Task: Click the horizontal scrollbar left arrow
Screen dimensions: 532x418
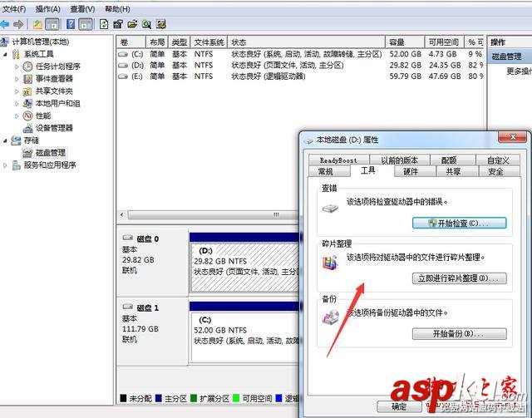Action: 122,214
